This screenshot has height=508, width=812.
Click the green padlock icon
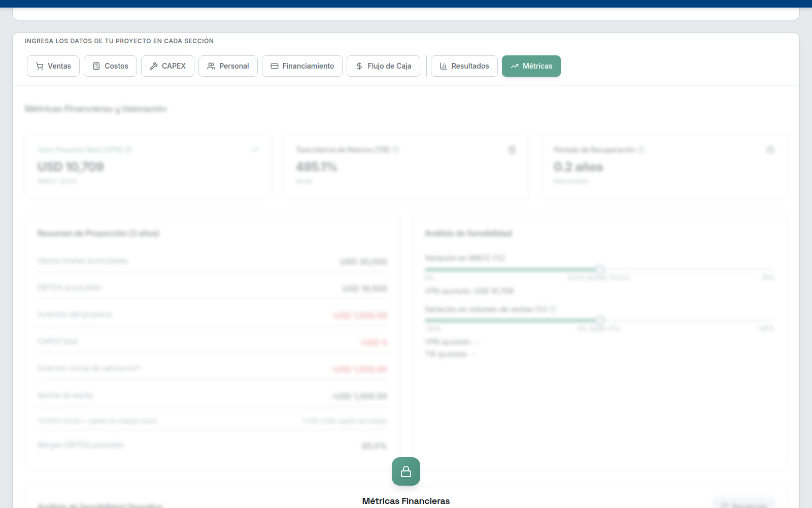406,471
